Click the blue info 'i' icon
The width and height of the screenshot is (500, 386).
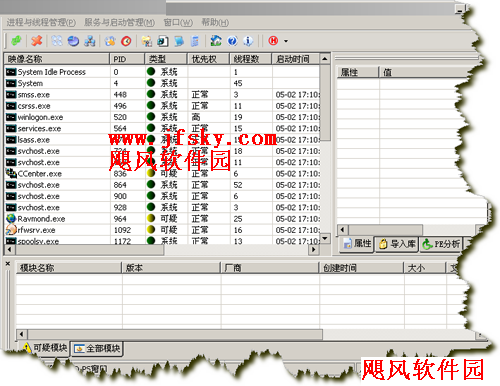coord(248,41)
